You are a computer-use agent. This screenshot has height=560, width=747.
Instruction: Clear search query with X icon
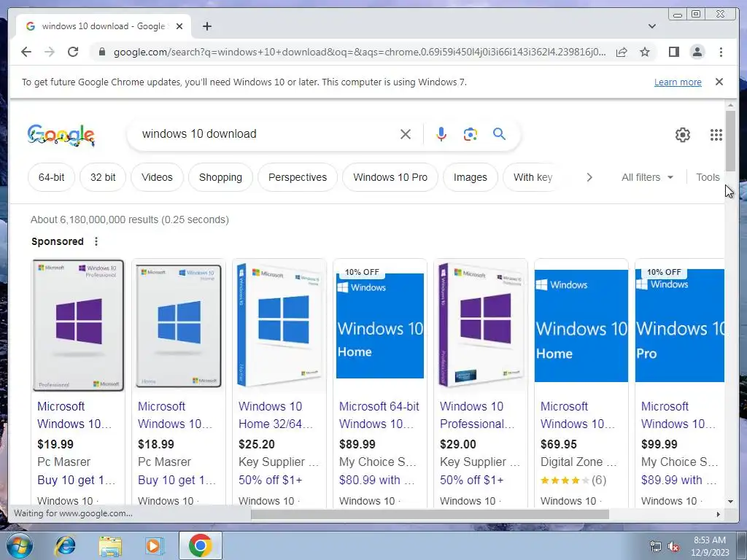[x=406, y=134]
